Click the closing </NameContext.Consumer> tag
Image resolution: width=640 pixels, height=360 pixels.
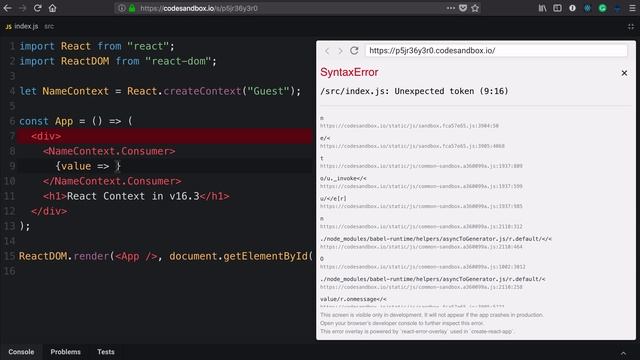click(112, 181)
